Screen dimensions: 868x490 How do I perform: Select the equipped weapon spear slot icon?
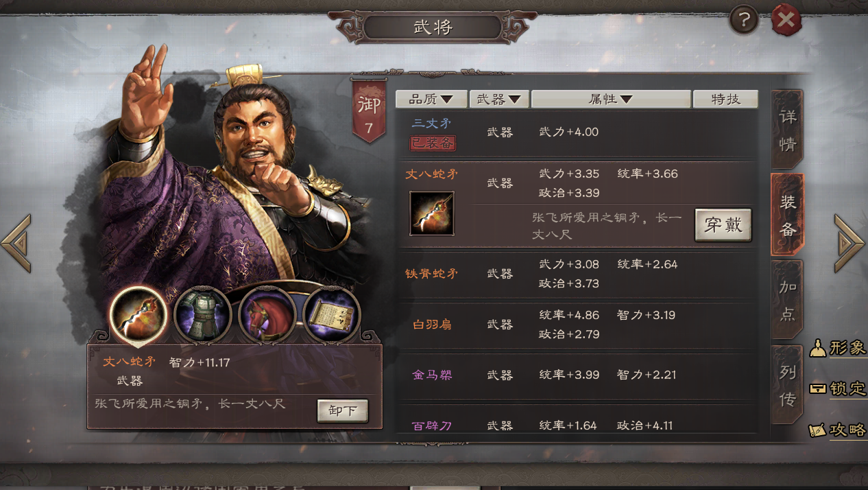138,315
